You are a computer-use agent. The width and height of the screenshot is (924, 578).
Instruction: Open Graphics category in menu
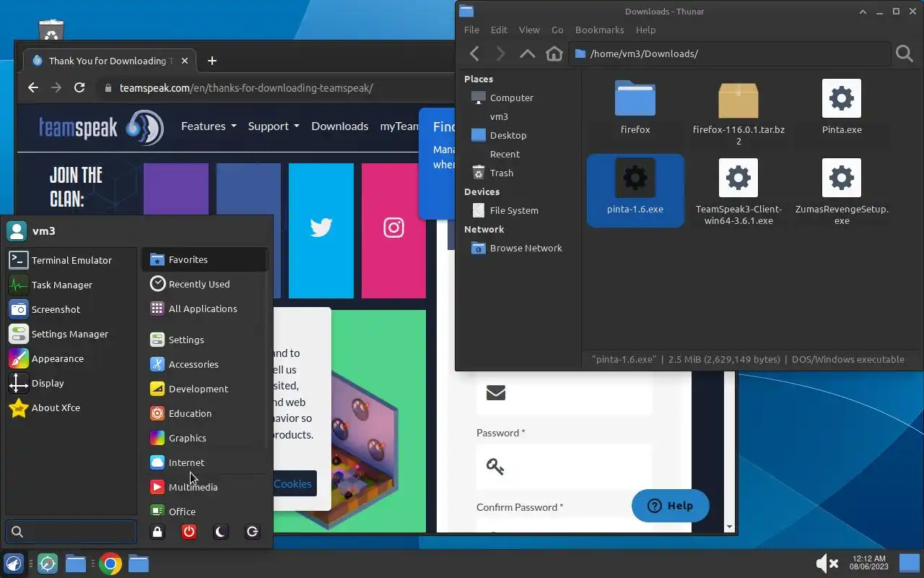(205, 438)
